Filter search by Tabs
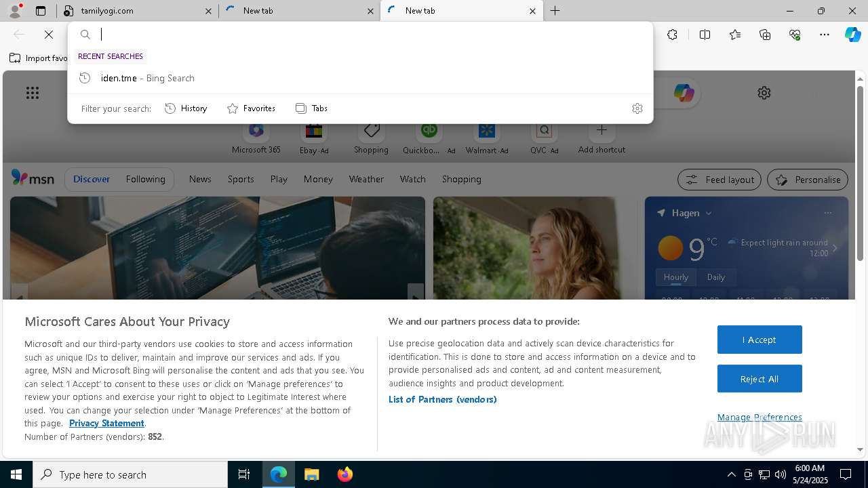The image size is (868, 488). coord(311,108)
